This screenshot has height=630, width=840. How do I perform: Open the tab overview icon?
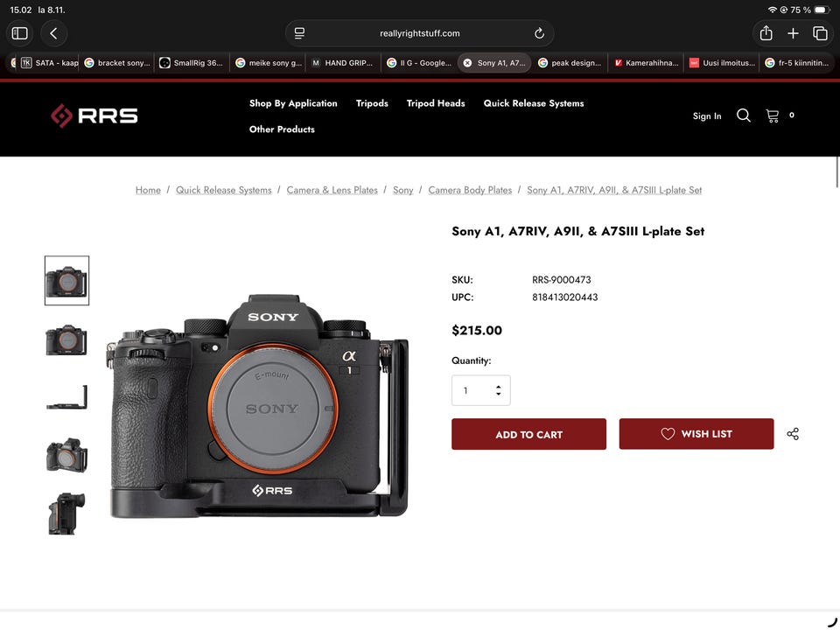820,33
